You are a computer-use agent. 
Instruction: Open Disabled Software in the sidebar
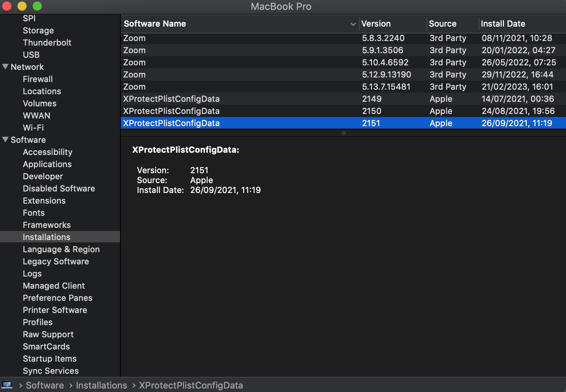coord(59,188)
